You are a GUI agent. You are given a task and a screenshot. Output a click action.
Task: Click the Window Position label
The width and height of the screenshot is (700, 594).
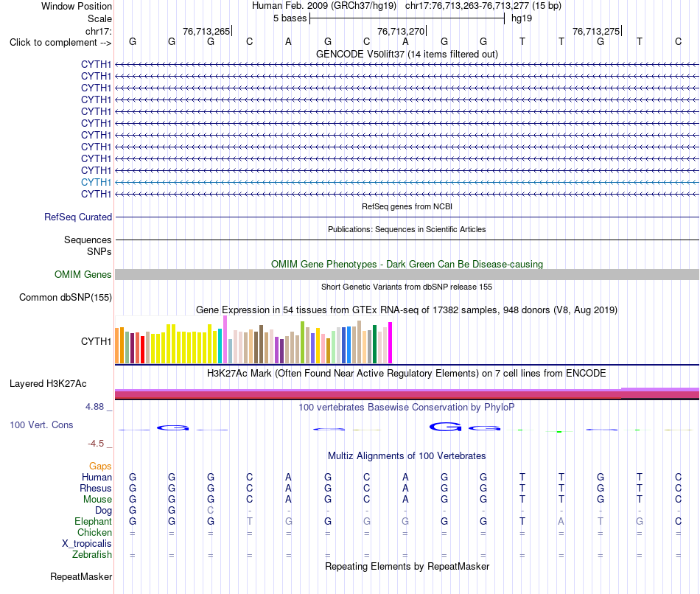tap(77, 6)
